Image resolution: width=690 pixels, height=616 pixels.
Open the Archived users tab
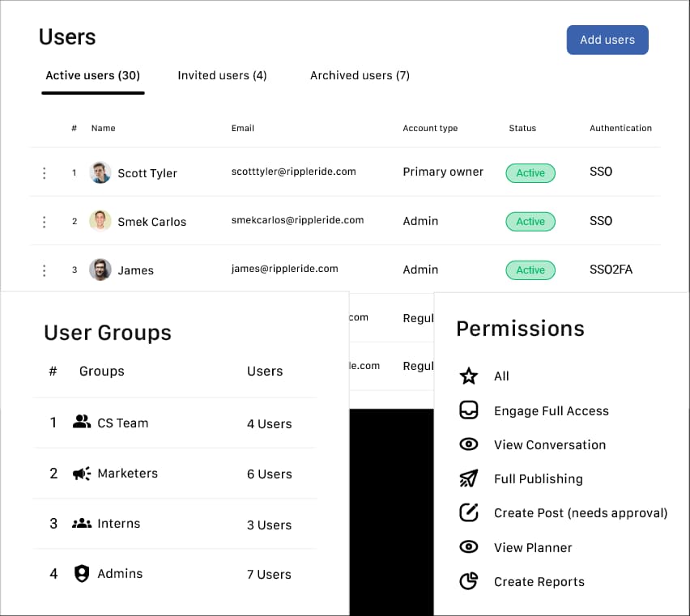pos(360,74)
